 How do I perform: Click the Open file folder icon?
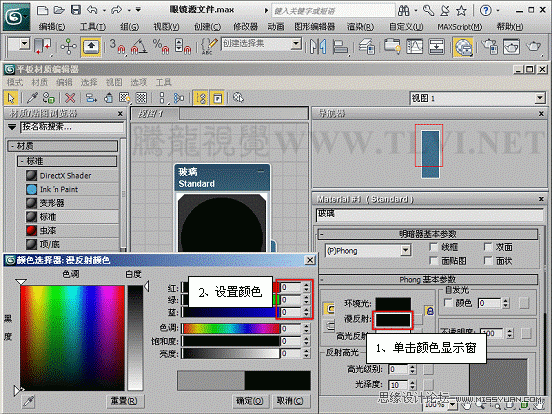59,10
